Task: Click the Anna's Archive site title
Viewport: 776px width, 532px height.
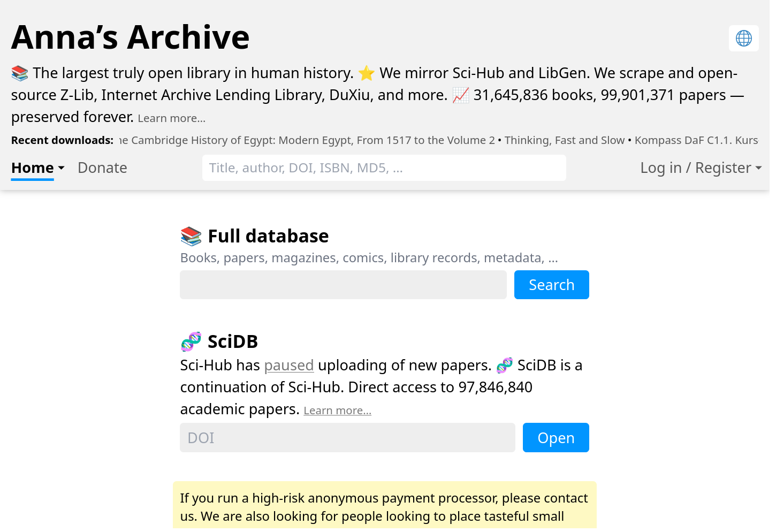Action: coord(130,37)
